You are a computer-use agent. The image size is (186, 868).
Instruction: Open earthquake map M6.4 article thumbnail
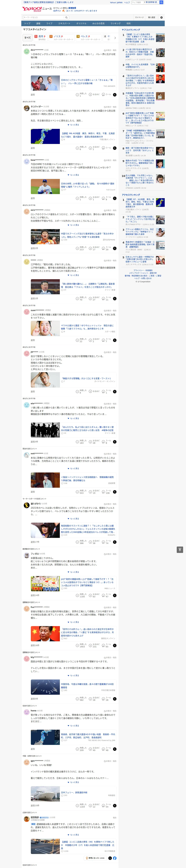coord(45,136)
